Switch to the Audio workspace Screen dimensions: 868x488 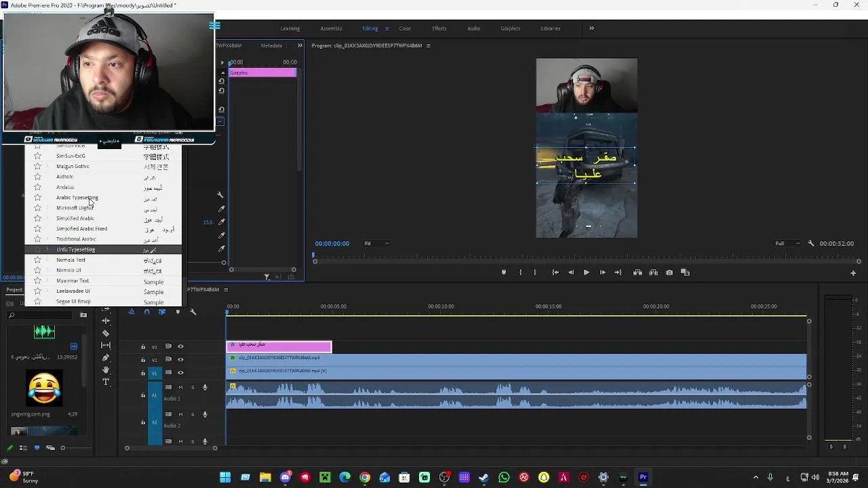tap(473, 28)
